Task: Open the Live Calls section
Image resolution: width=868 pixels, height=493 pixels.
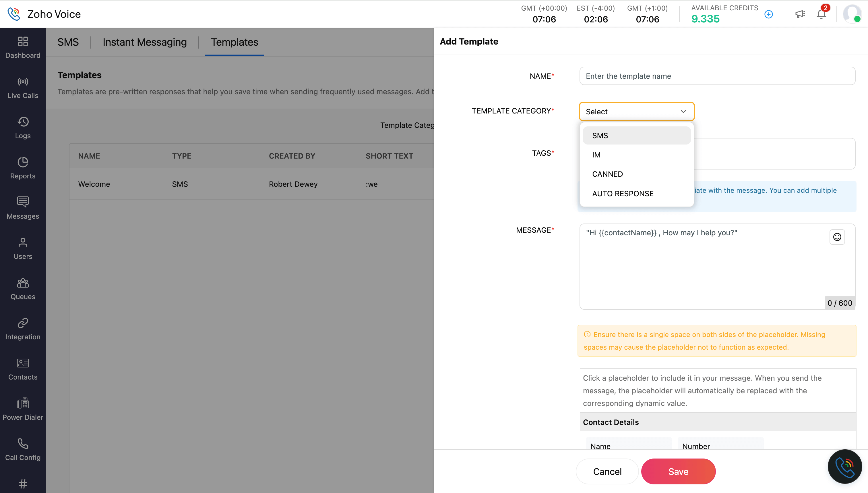Action: coord(23,87)
